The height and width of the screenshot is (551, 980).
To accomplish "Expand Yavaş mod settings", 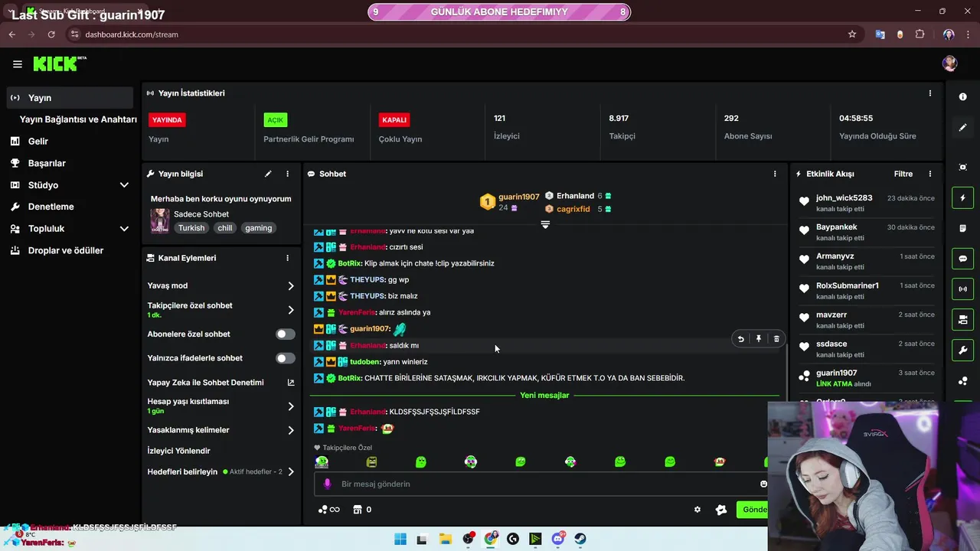I will click(291, 285).
